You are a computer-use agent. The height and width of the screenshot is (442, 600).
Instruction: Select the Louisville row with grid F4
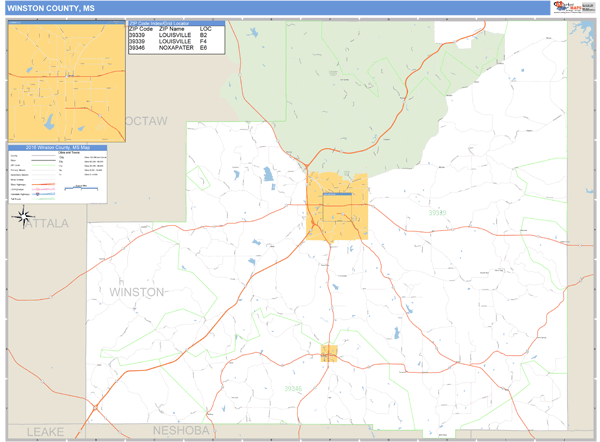tap(175, 41)
